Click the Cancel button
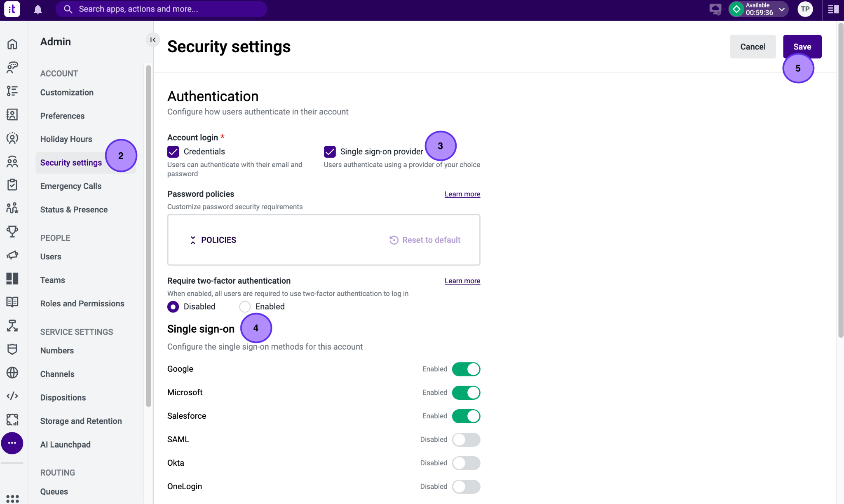This screenshot has height=504, width=844. coord(753,47)
